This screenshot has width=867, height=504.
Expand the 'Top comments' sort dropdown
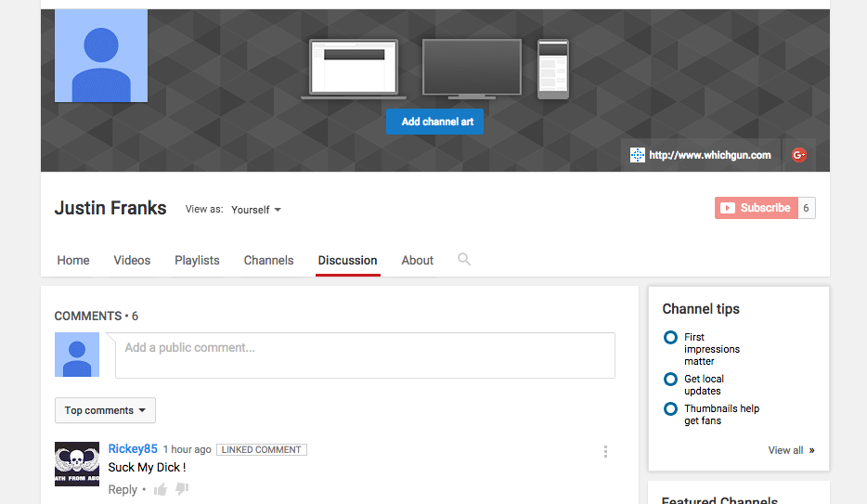pyautogui.click(x=105, y=410)
